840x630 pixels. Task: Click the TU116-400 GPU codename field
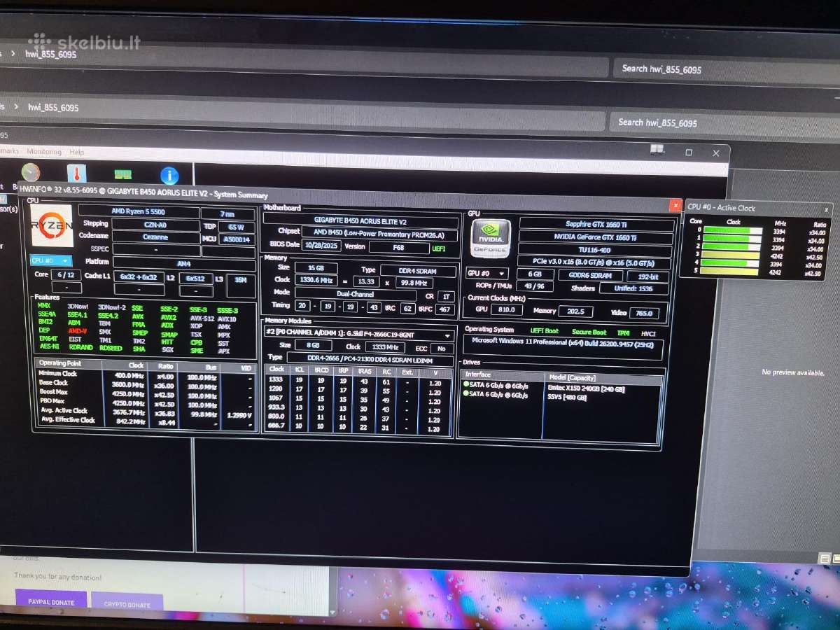[596, 250]
